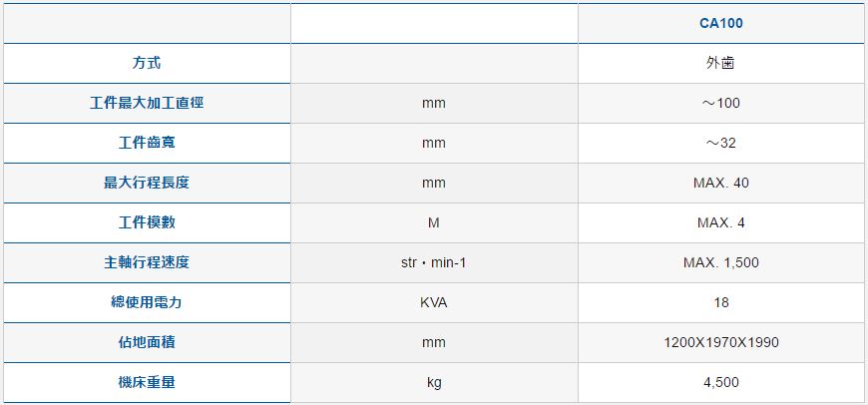Click the M unit for module
The height and width of the screenshot is (405, 868).
coord(434,223)
